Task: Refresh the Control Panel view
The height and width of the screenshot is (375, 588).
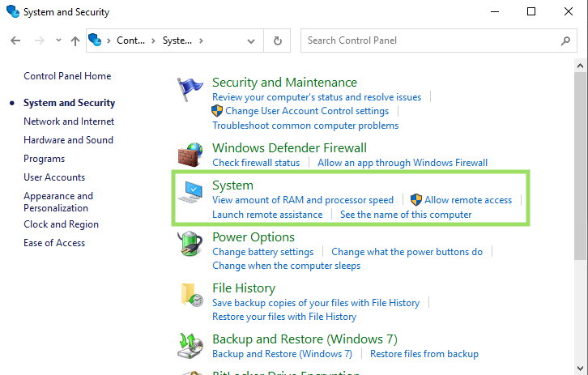Action: [x=278, y=40]
